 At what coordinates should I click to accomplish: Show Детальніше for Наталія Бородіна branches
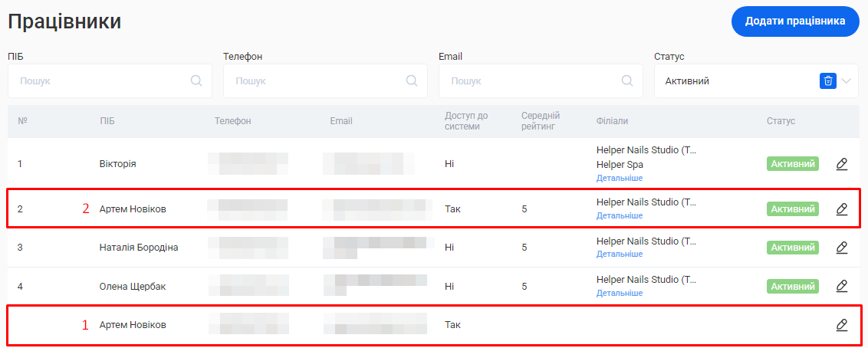[620, 254]
